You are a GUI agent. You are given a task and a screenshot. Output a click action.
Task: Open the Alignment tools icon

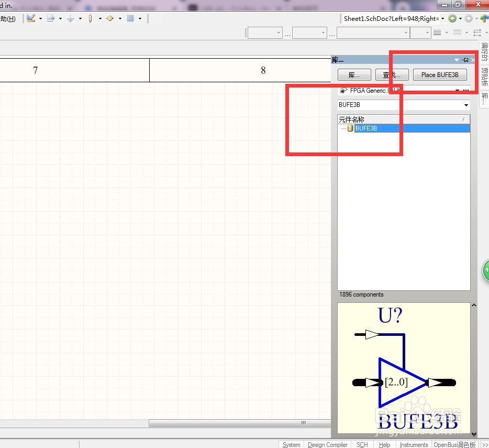51,18
